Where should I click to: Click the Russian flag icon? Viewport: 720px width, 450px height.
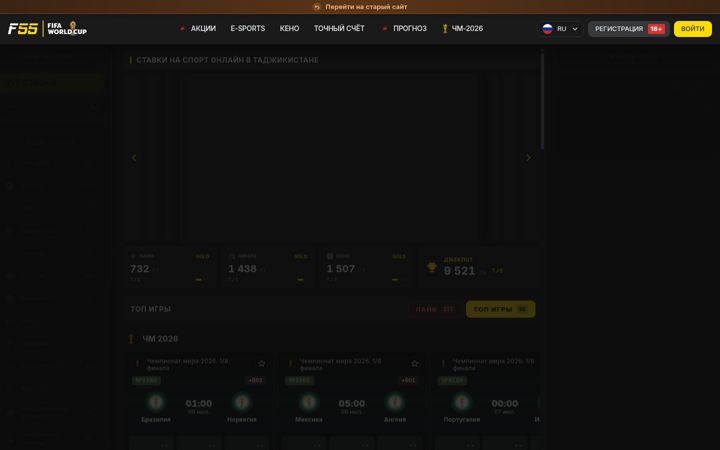pyautogui.click(x=547, y=28)
